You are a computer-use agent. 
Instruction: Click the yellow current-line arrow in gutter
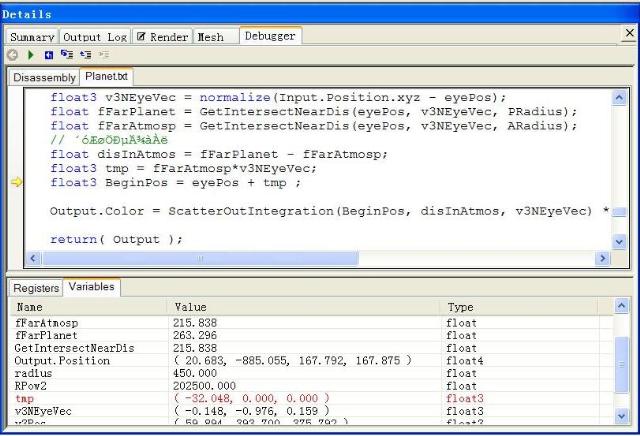point(17,183)
